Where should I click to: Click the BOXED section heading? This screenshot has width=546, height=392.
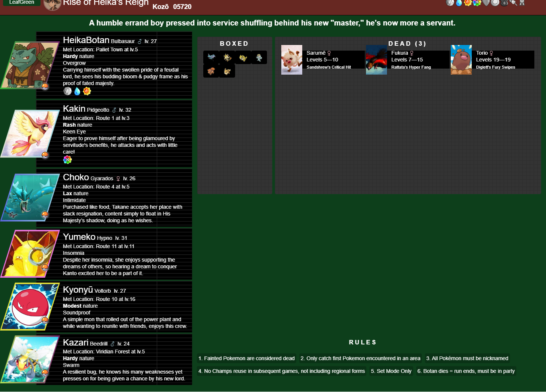[234, 43]
